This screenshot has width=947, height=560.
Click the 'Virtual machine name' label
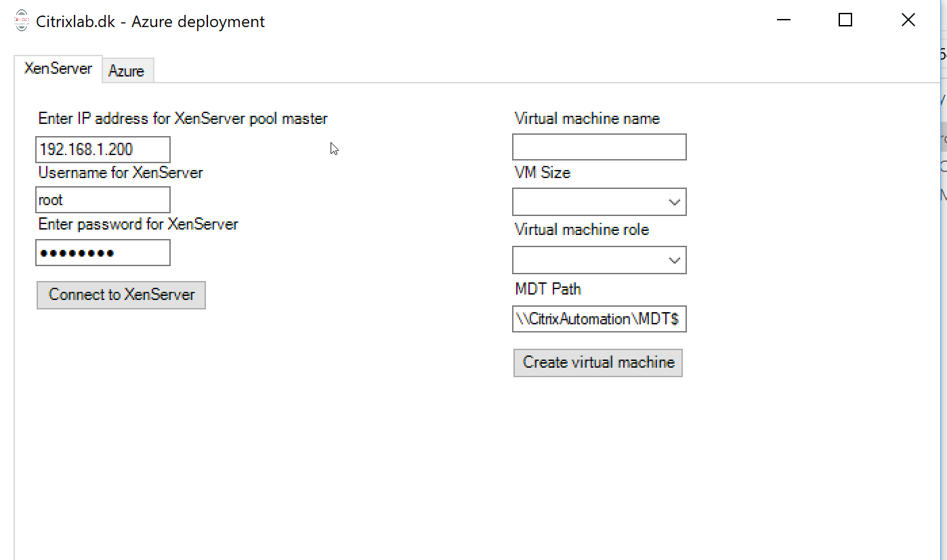587,119
